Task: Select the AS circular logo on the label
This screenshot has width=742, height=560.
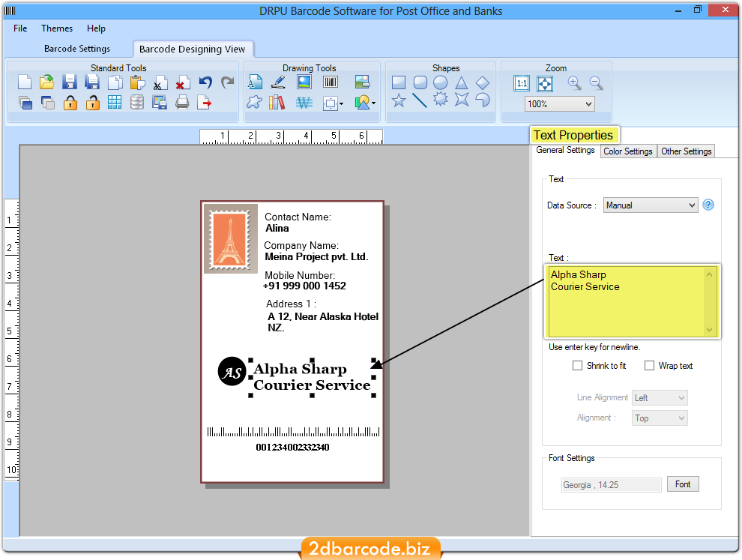Action: click(x=232, y=372)
